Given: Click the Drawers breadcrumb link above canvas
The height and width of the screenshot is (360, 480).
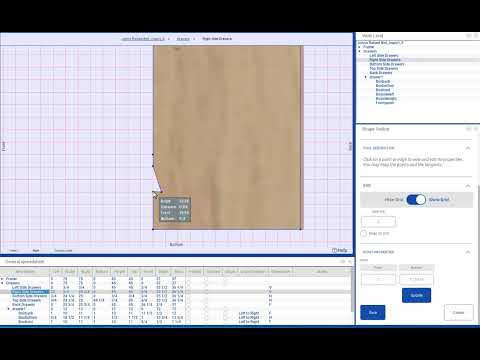Looking at the screenshot, I should click(x=183, y=39).
